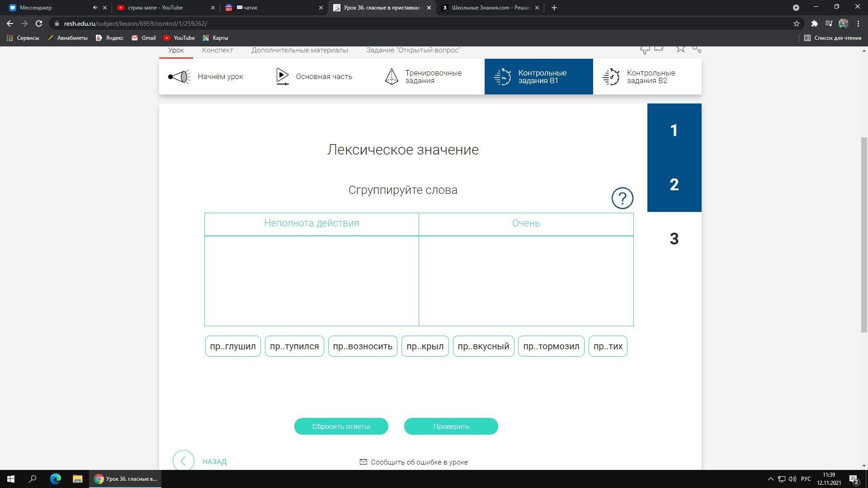This screenshot has height=488, width=868.
Task: Expand hidden system tray icons
Action: tap(771, 479)
